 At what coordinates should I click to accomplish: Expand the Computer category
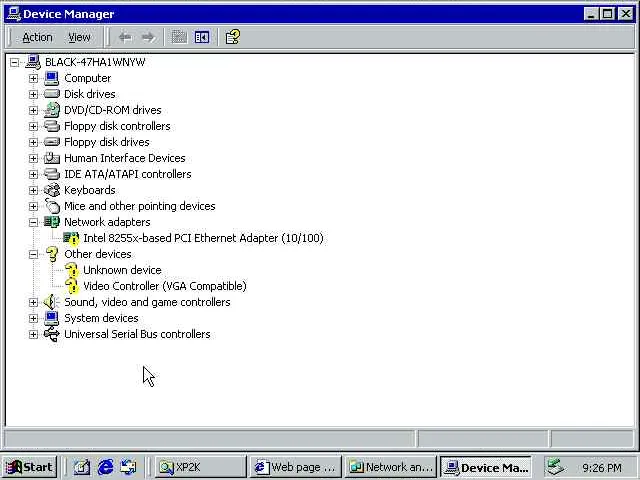(x=33, y=78)
